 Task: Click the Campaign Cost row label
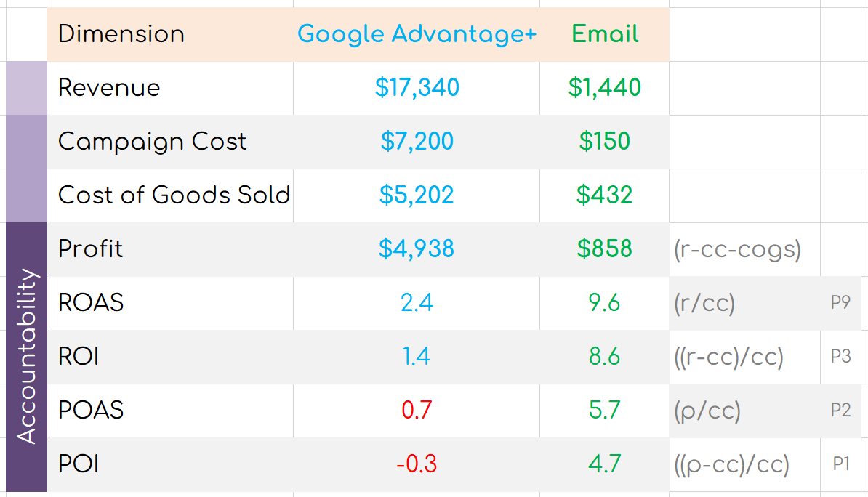[x=153, y=142]
